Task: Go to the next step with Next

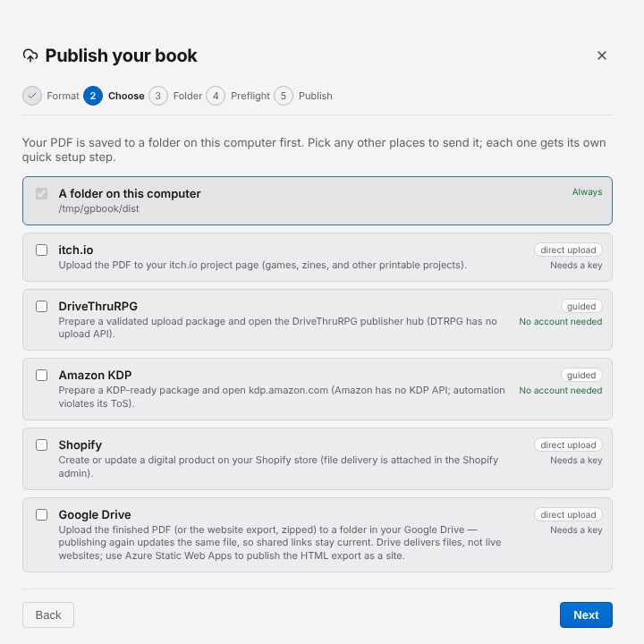Action: click(x=586, y=614)
